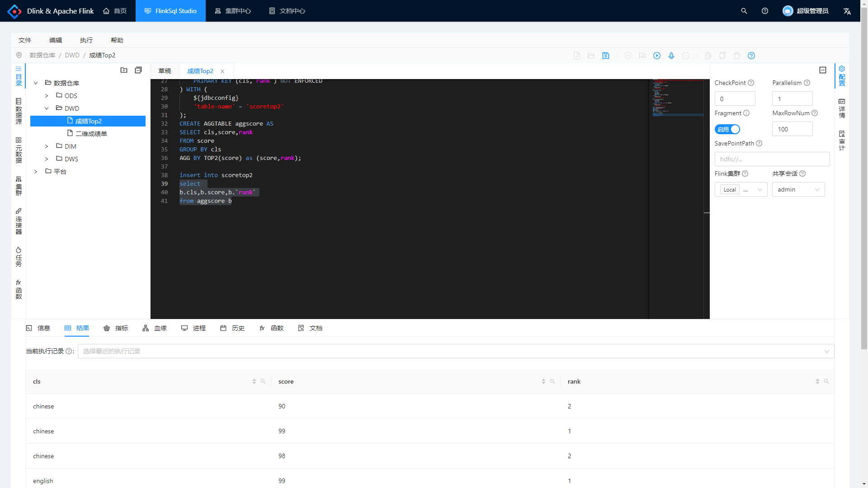Click the SavePointPath input field
The width and height of the screenshot is (868, 488).
click(772, 159)
